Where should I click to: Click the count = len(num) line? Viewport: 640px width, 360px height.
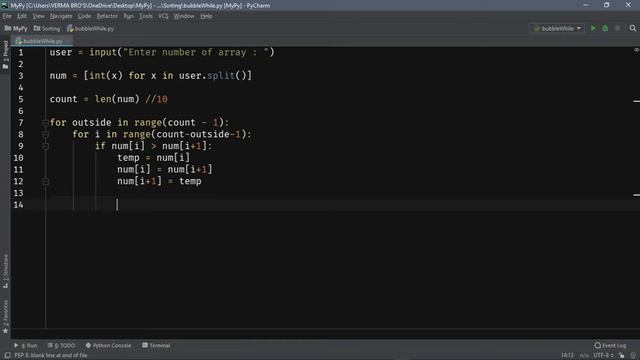pyautogui.click(x=109, y=99)
